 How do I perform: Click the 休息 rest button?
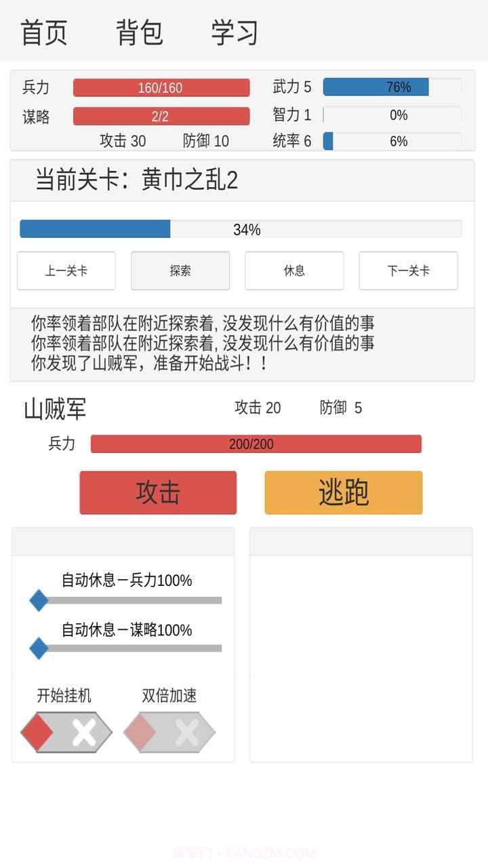tap(294, 270)
